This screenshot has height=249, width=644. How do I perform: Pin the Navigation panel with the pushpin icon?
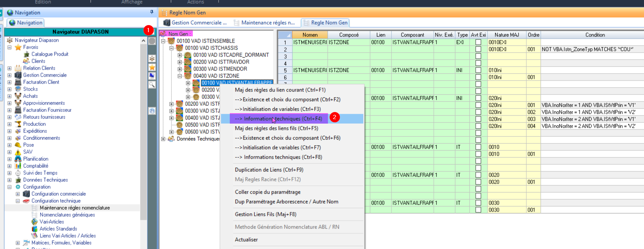152,12
